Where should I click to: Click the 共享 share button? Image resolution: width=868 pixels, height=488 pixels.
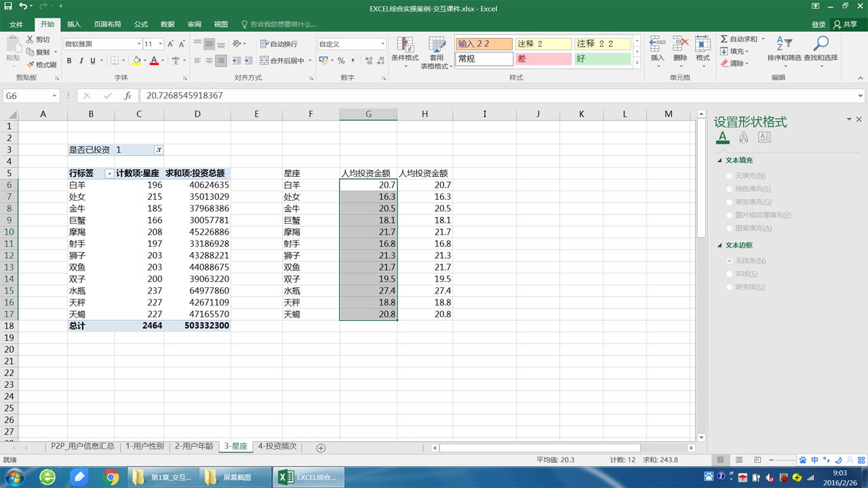[x=846, y=24]
